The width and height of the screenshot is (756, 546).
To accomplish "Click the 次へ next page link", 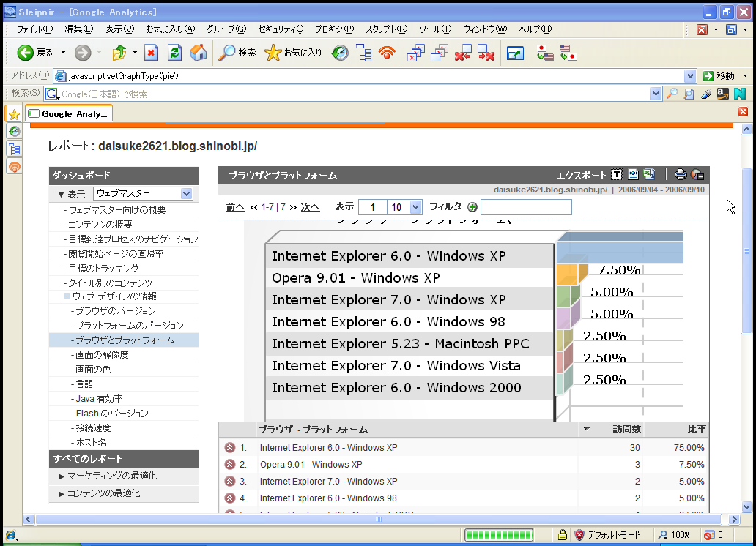I will [310, 207].
